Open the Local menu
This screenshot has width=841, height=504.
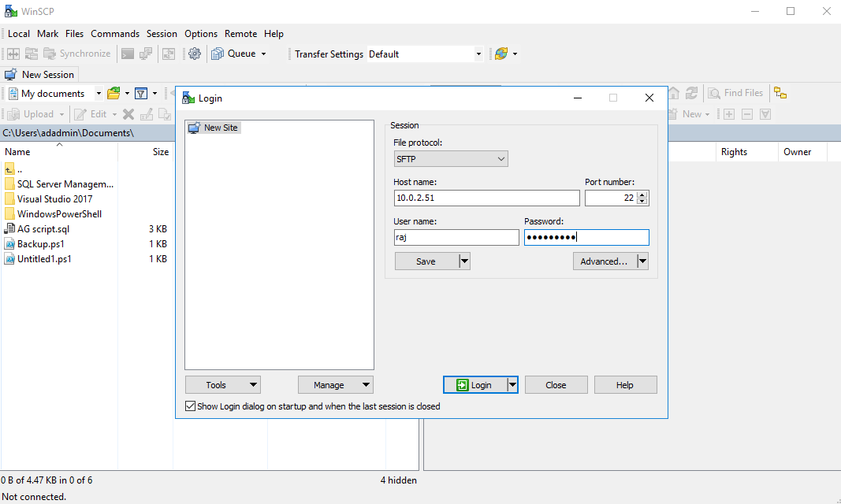click(x=19, y=34)
